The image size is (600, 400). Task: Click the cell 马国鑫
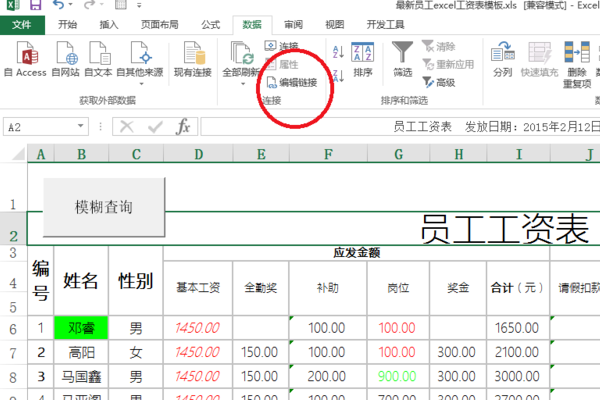[81, 377]
